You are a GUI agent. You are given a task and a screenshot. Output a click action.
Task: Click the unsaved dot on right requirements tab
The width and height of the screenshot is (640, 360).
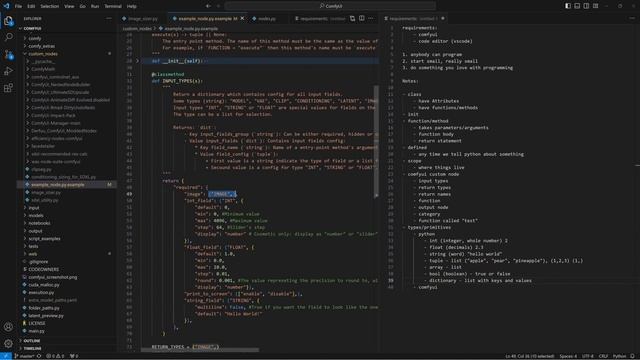click(443, 18)
